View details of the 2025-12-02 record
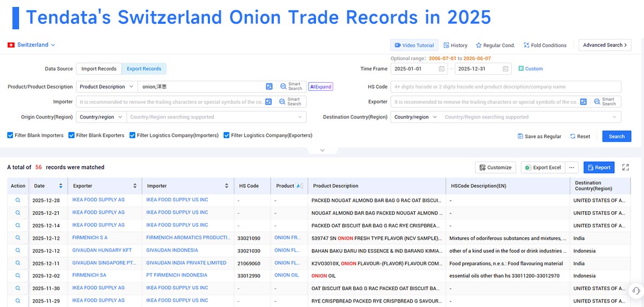The width and height of the screenshot is (644, 307). (18, 276)
